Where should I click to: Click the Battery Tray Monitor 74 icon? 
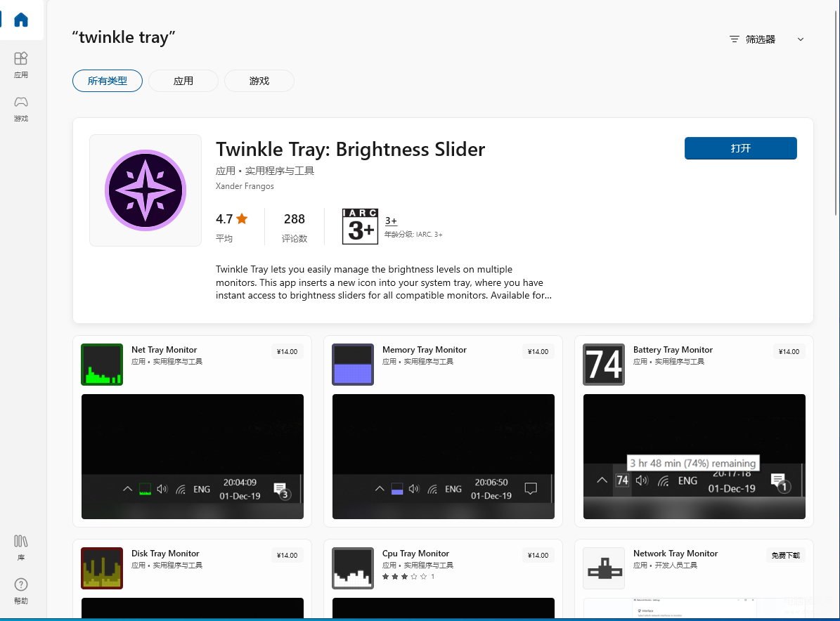604,365
